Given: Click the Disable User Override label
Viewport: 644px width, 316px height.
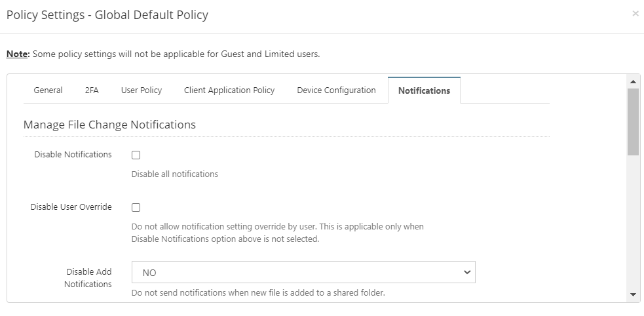Looking at the screenshot, I should (71, 207).
